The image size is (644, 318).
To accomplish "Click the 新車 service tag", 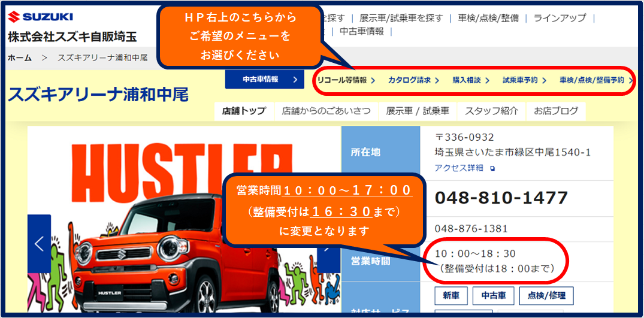I will click(451, 296).
